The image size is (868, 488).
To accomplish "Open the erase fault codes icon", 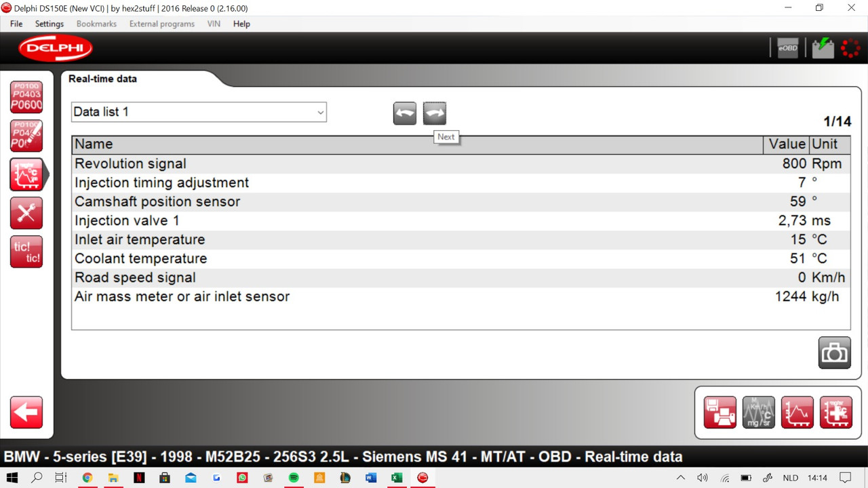I will click(26, 136).
